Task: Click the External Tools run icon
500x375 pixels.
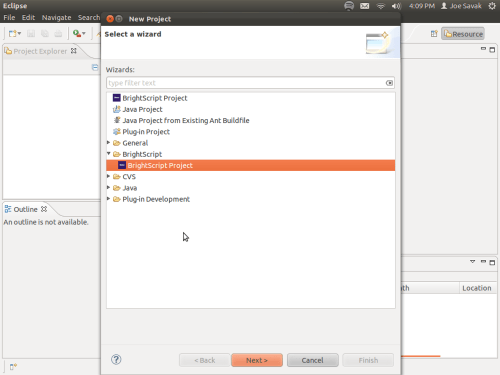Action: 77,33
